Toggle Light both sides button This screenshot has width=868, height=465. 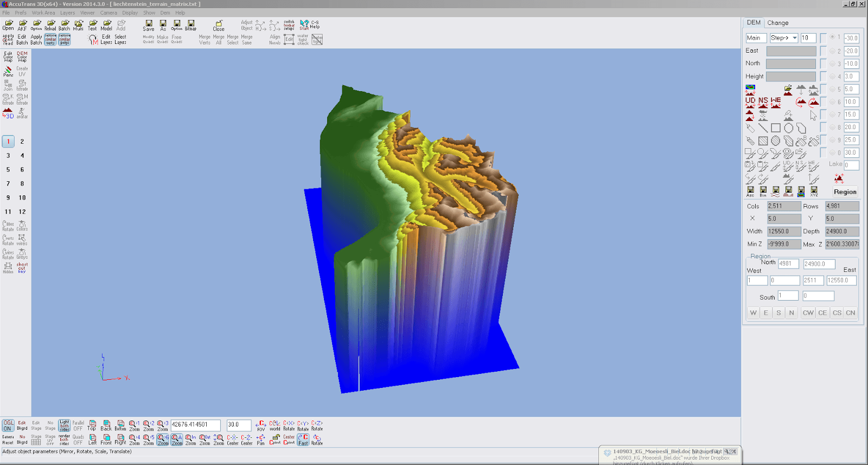(65, 425)
